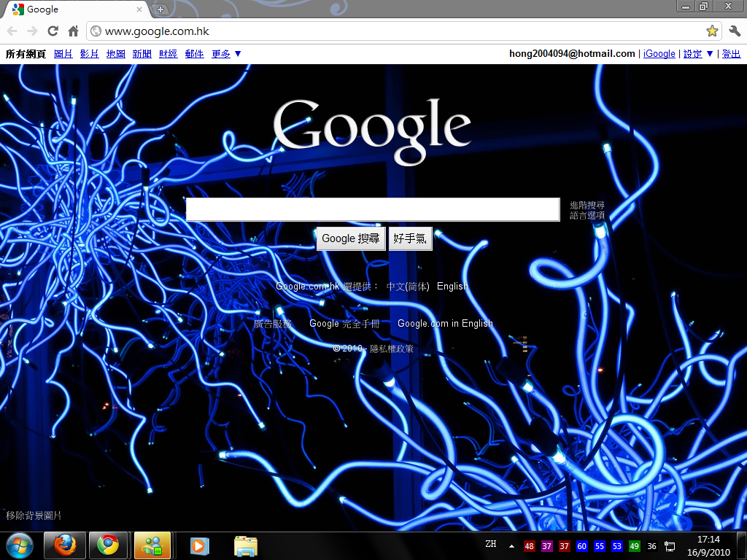Image resolution: width=747 pixels, height=560 pixels.
Task: Open Windows Live Messenger taskbar icon
Action: pyautogui.click(x=152, y=545)
